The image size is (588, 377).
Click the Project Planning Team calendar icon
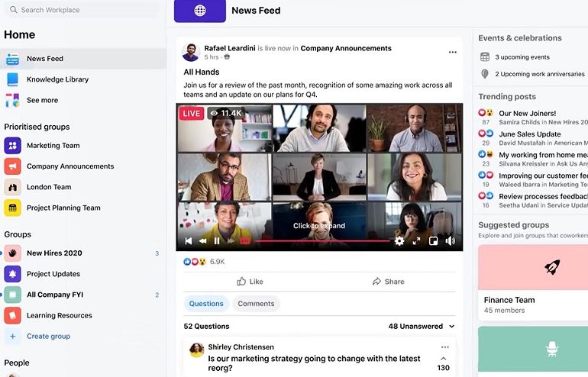coord(12,208)
